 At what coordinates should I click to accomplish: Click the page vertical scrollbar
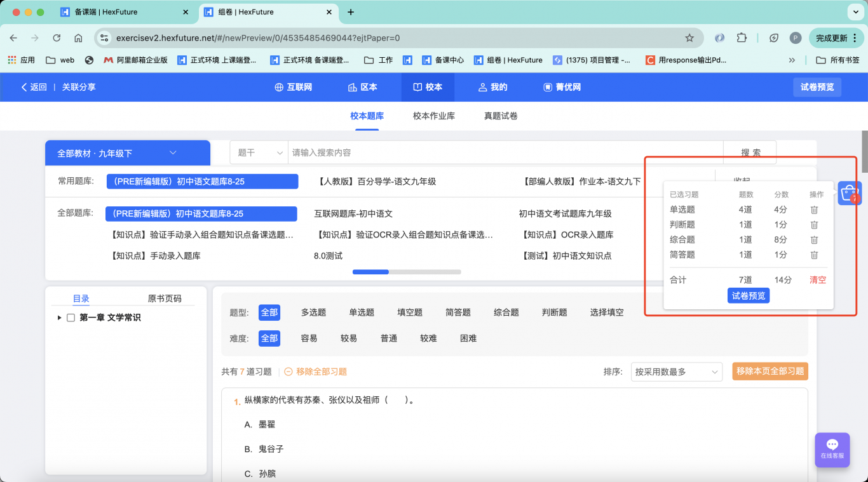click(x=864, y=152)
